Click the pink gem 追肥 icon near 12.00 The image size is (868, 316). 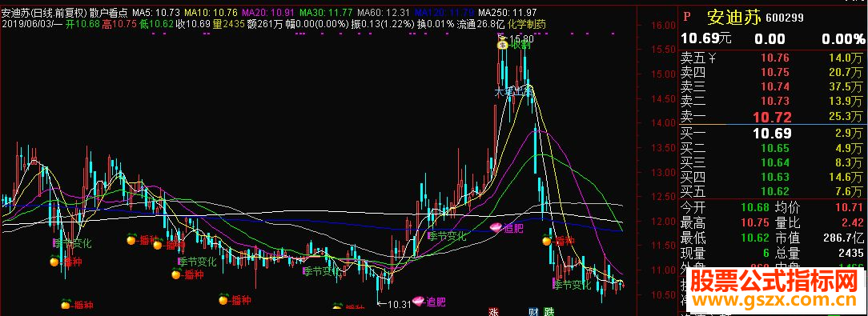coord(496,227)
